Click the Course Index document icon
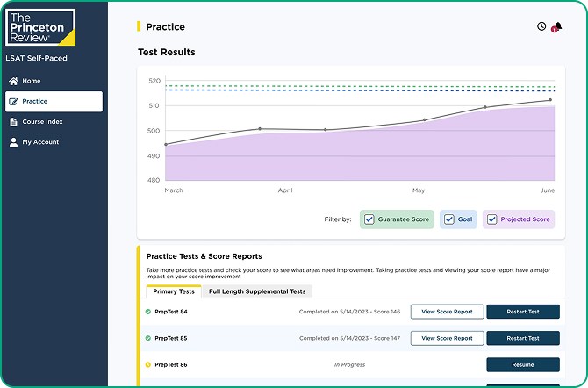This screenshot has width=588, height=388. coord(13,122)
